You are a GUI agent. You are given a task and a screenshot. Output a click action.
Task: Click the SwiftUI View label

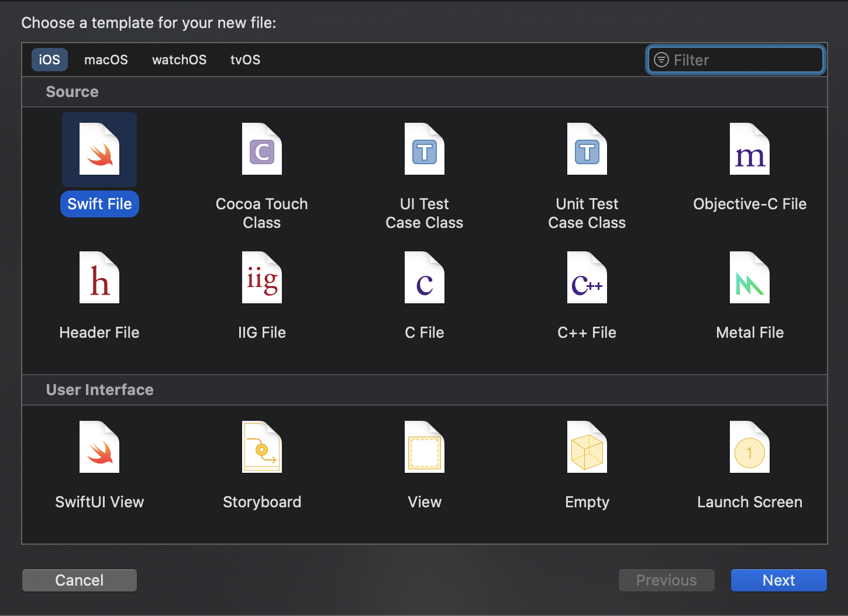point(99,502)
